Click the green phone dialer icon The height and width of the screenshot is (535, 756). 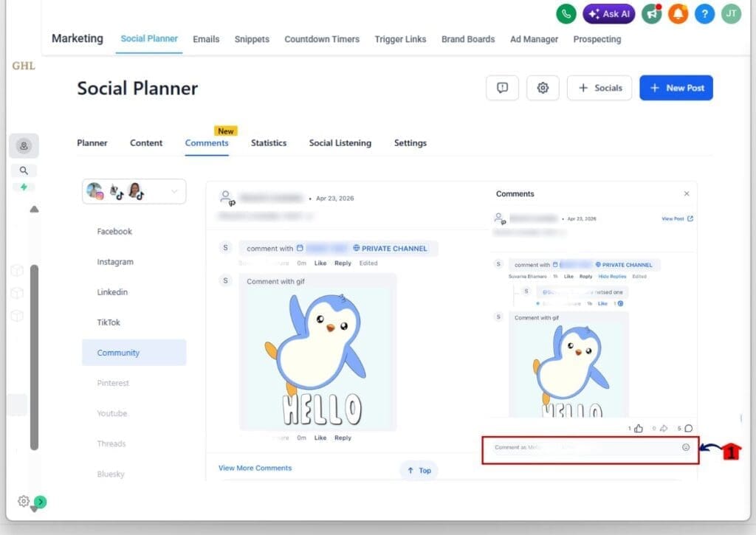pos(566,13)
